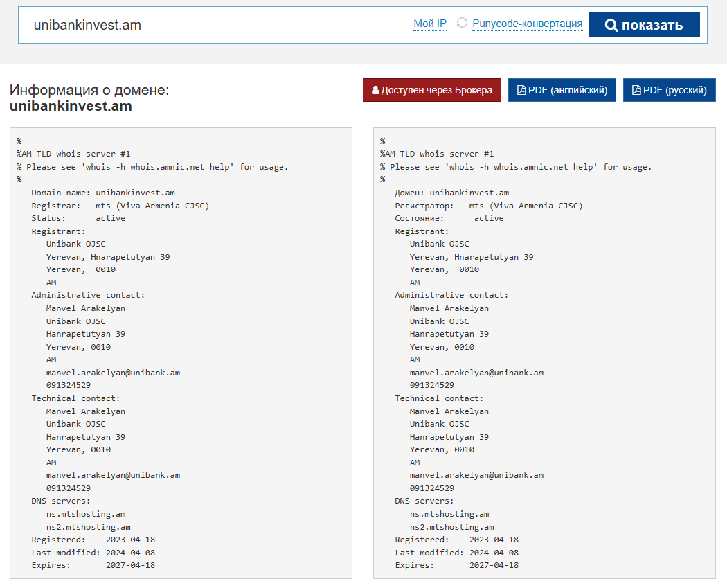Viewport: 727px width, 588px height.
Task: Click 'Domain name: unibankinvest.am' in the left panel
Action: [103, 193]
